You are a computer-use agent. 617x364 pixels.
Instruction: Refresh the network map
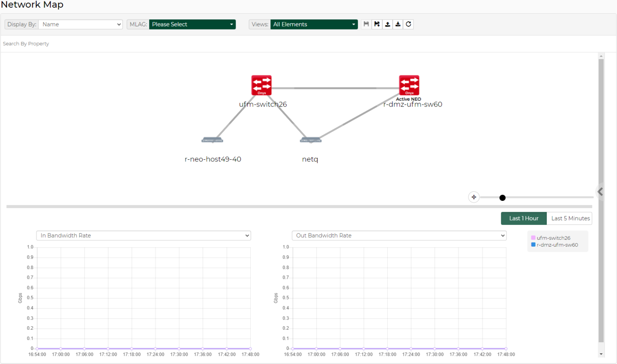click(x=409, y=24)
